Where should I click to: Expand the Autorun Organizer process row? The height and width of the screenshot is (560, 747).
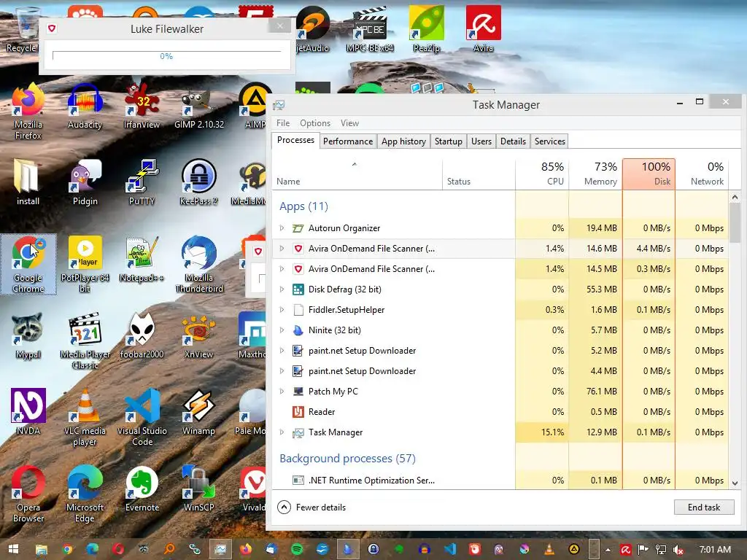[x=282, y=228]
